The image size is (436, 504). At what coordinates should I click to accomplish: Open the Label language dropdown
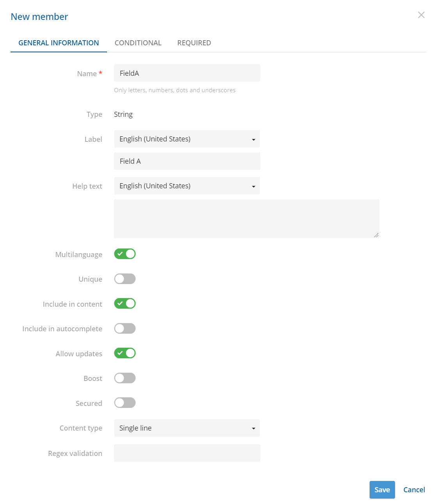click(x=187, y=139)
